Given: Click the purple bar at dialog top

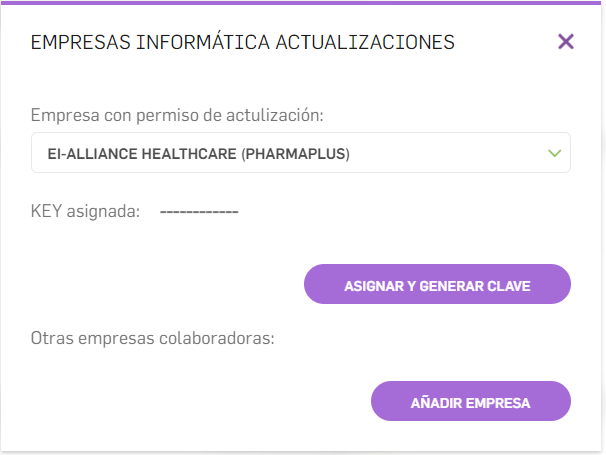Looking at the screenshot, I should [x=303, y=2].
